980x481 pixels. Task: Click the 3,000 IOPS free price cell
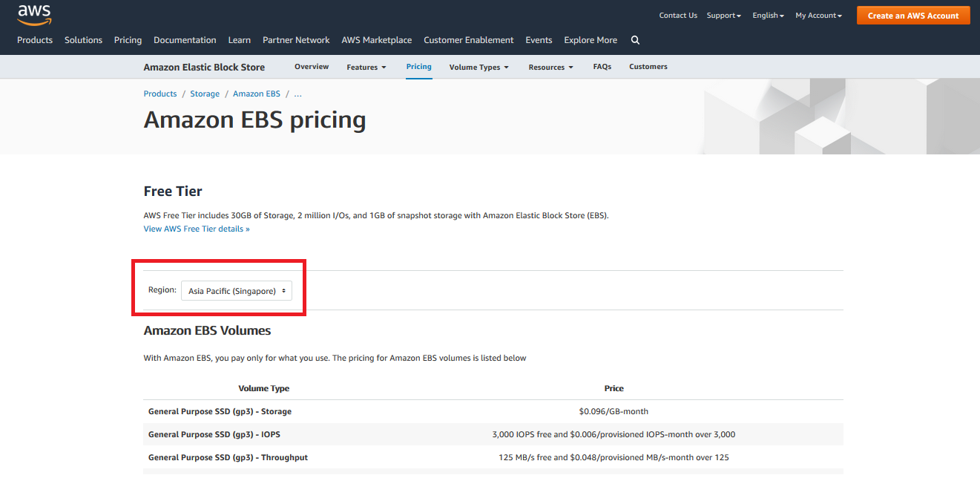click(614, 434)
